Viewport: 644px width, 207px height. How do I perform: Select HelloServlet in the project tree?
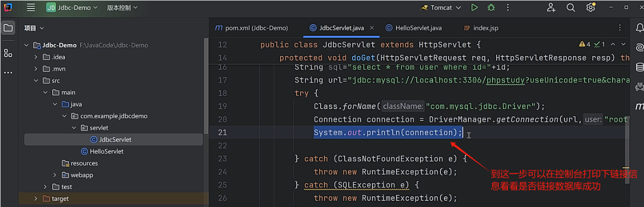coord(107,152)
